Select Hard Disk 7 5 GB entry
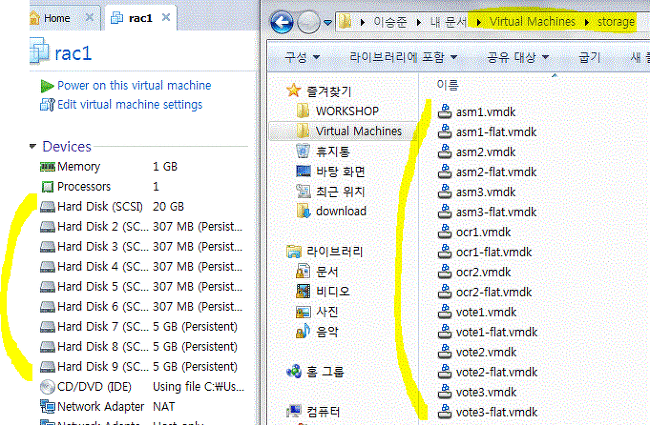Image resolution: width=650 pixels, height=425 pixels. tap(139, 327)
